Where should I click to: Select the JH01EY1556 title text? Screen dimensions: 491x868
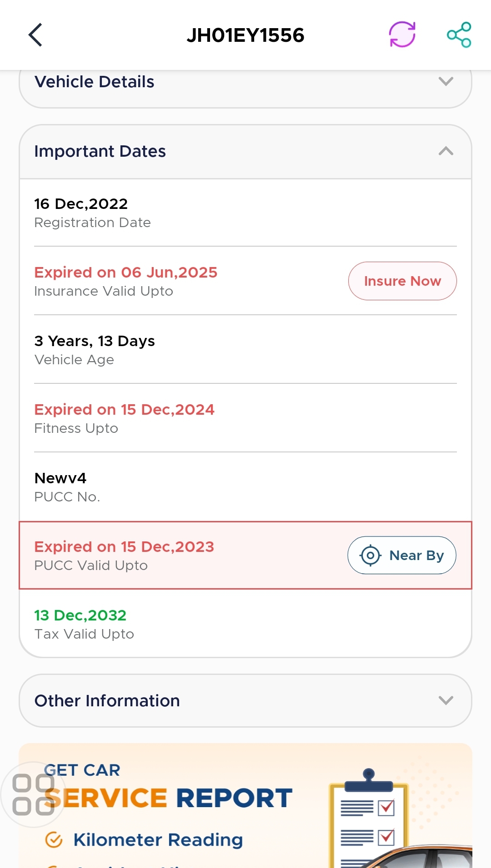click(245, 35)
